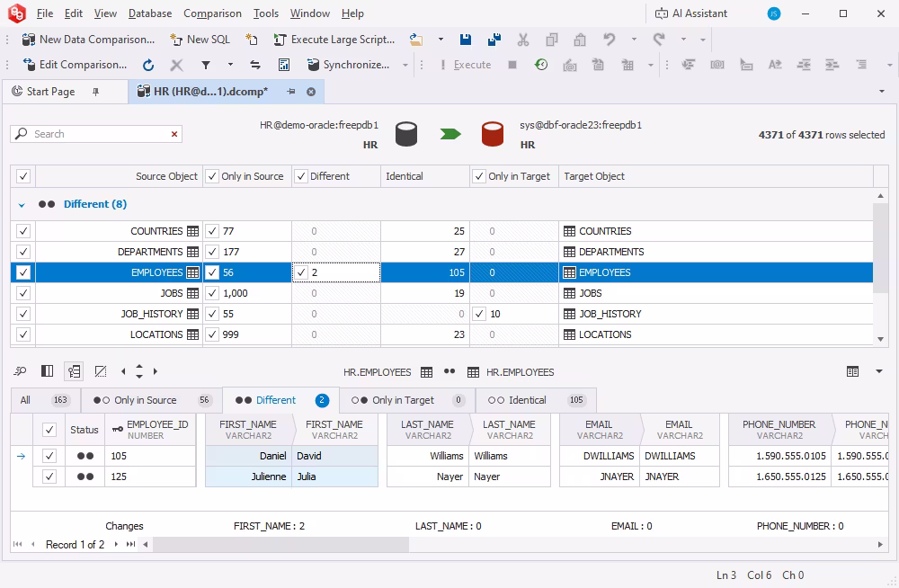This screenshot has width=899, height=588.
Task: Click the execution history clock icon
Action: [540, 65]
